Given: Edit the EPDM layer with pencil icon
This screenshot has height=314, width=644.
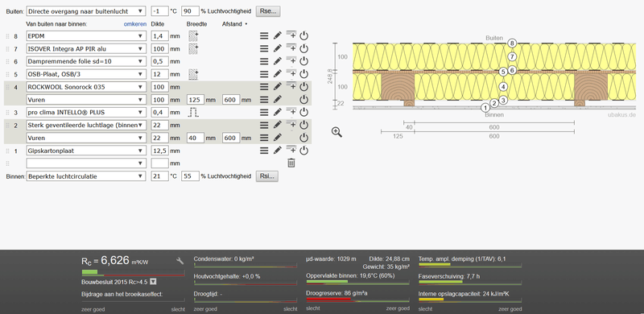Looking at the screenshot, I should 277,35.
